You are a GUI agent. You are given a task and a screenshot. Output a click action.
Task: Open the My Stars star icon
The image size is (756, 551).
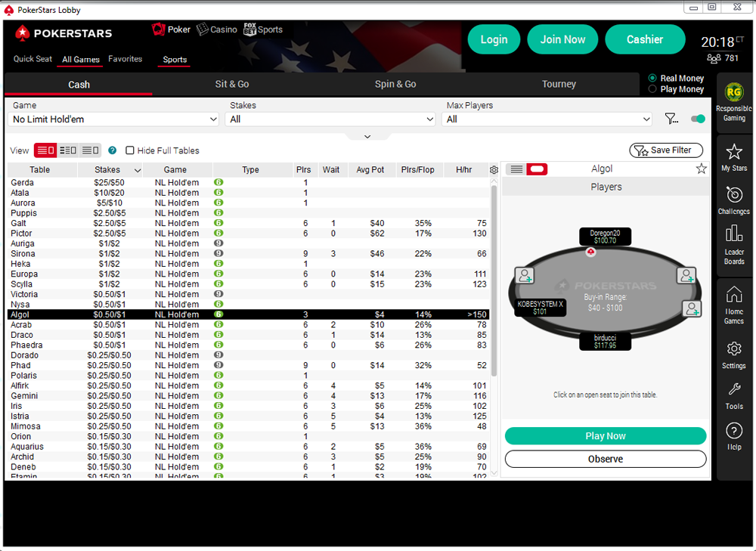(x=734, y=151)
